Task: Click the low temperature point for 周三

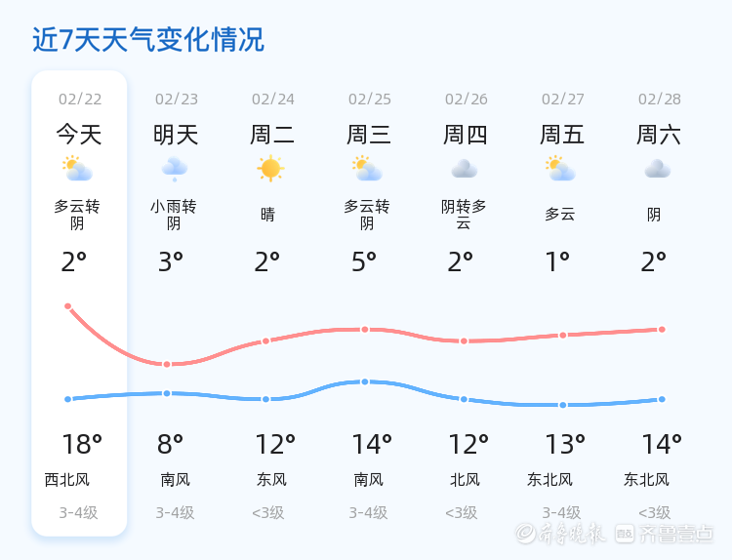Action: (365, 381)
